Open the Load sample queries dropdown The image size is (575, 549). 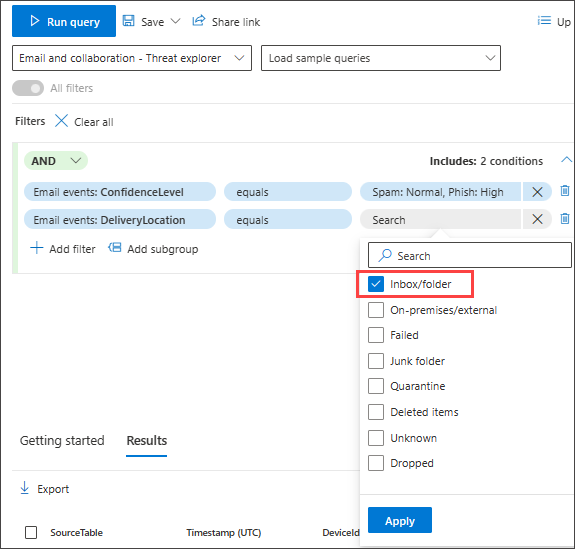[x=381, y=58]
